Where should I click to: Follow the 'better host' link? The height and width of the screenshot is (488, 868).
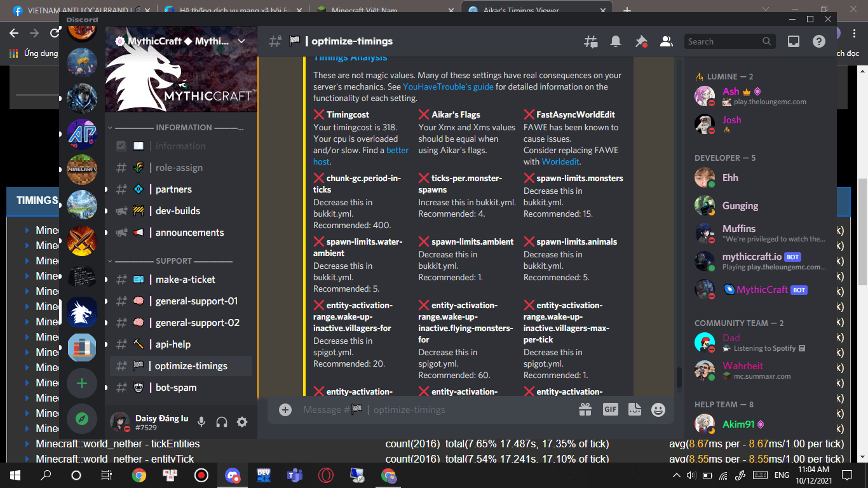pyautogui.click(x=360, y=156)
